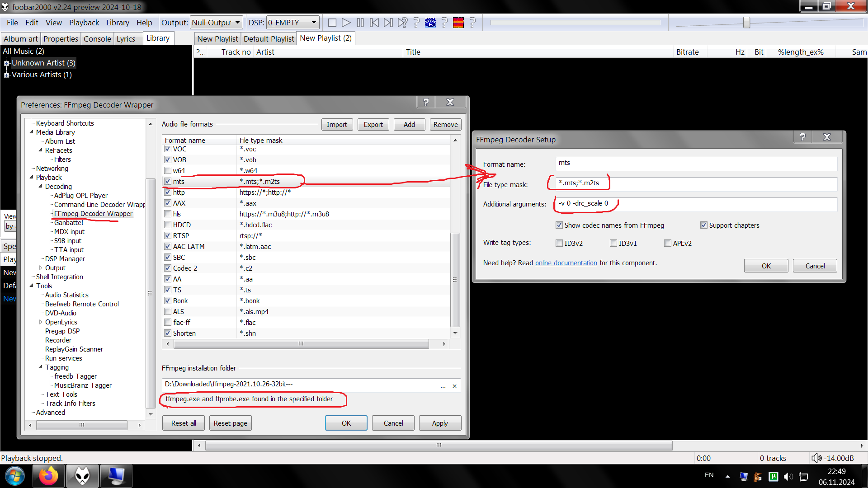Click the blue crab toolbar icon
This screenshot has width=868, height=488.
point(430,23)
